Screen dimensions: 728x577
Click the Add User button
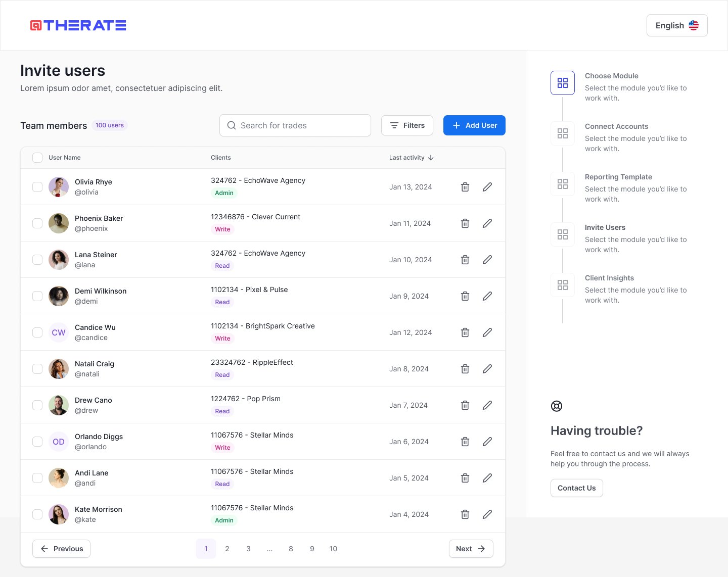474,125
